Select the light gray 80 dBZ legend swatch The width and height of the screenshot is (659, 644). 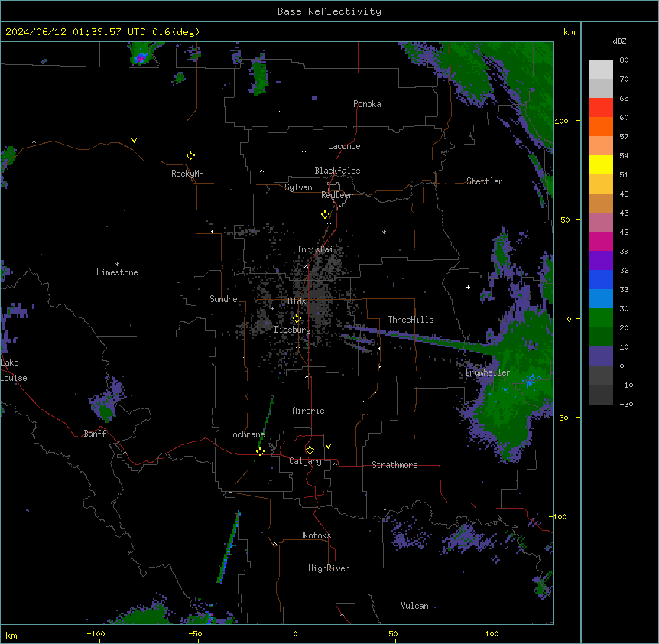[x=601, y=70]
